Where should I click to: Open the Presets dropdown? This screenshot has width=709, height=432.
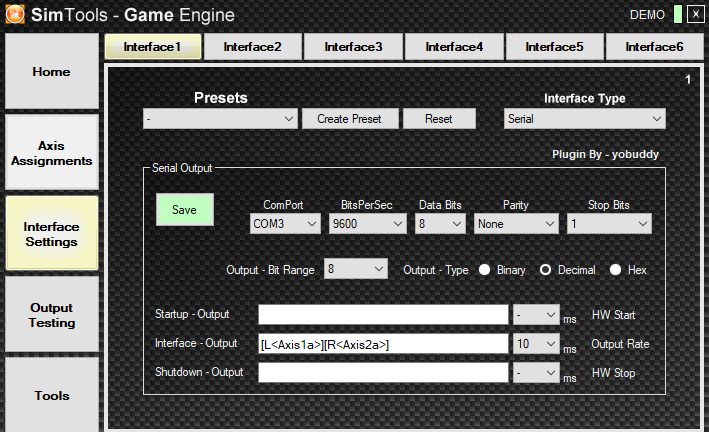220,119
